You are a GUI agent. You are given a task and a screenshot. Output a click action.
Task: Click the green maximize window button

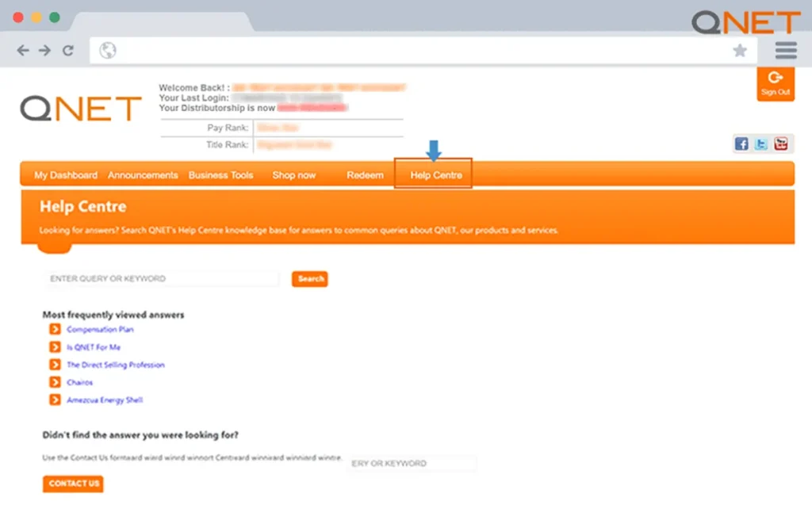click(55, 17)
